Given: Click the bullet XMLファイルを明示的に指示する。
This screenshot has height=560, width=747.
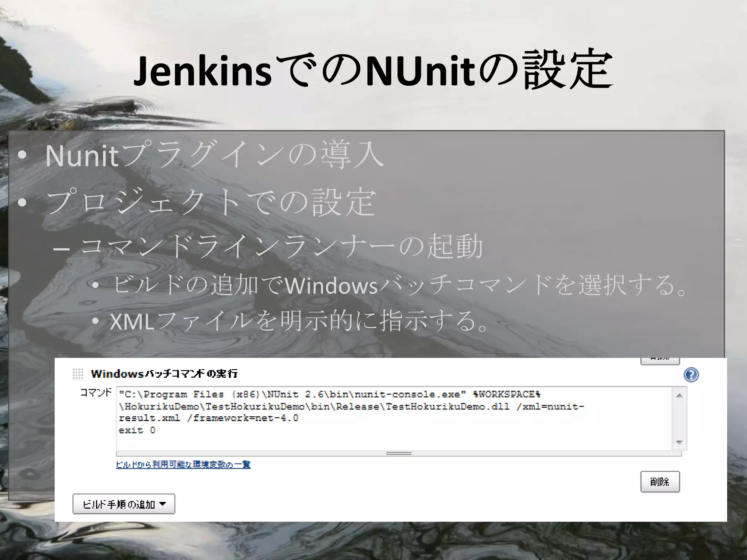Looking at the screenshot, I should 299,321.
